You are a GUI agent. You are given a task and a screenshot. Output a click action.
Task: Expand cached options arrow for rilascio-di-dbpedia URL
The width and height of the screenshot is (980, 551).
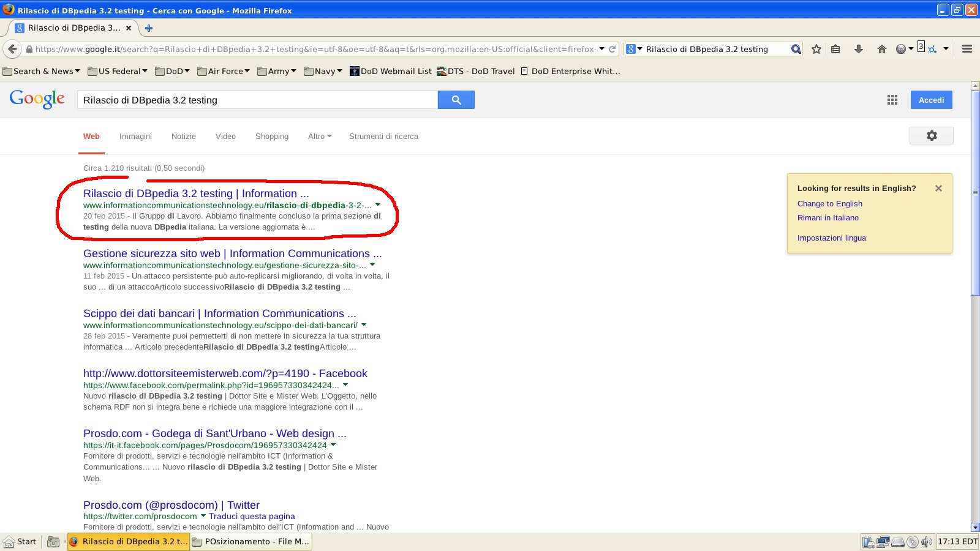click(x=378, y=205)
